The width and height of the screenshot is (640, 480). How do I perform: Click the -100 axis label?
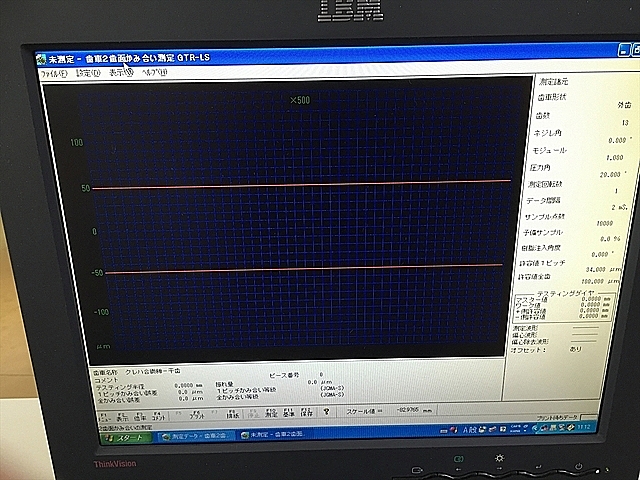pos(101,312)
